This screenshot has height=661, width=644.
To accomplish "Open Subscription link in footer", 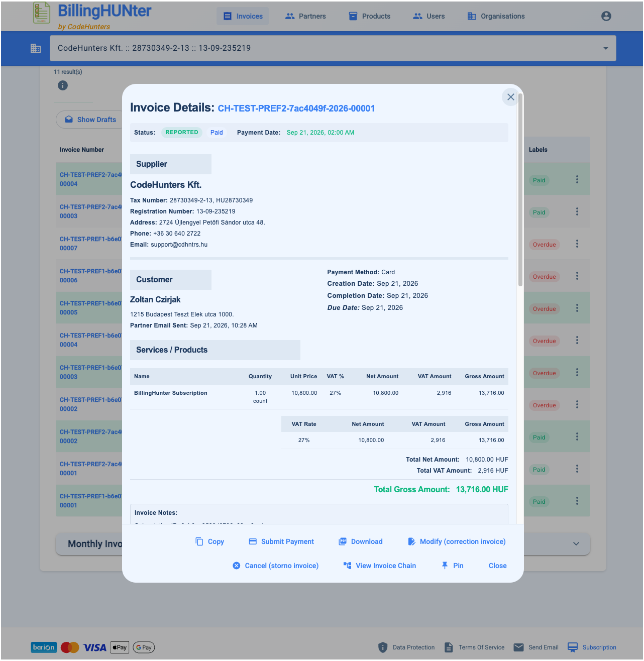I will [x=592, y=647].
